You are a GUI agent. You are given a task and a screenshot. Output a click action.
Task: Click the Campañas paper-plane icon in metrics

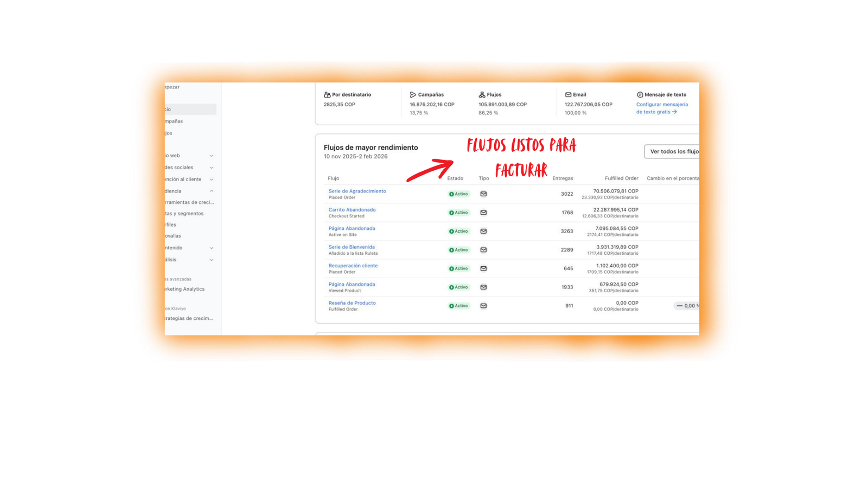click(x=413, y=95)
